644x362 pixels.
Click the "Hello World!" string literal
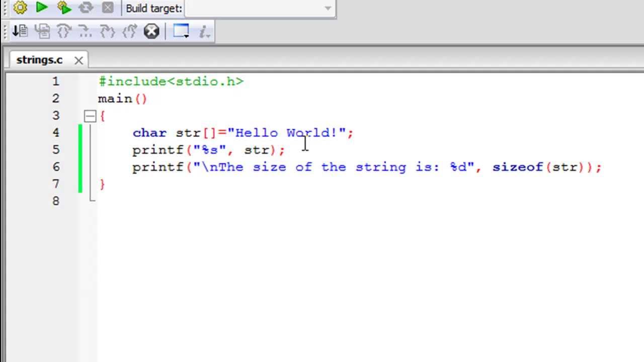click(287, 133)
